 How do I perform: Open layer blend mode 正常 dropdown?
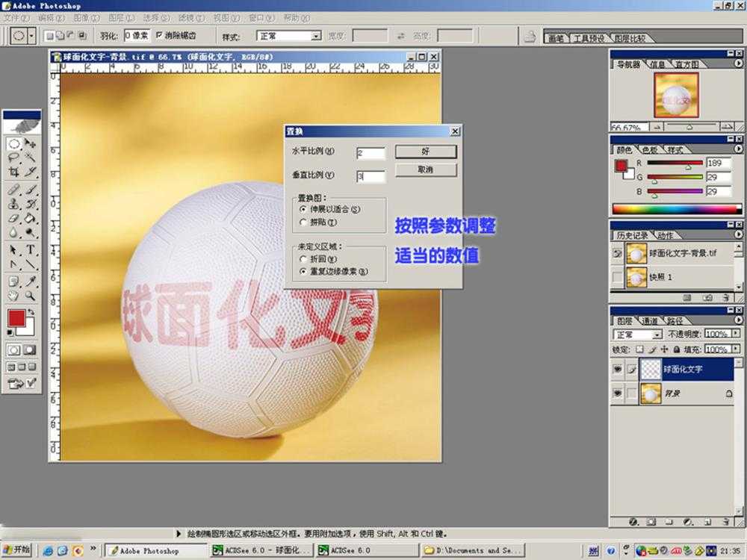click(657, 335)
